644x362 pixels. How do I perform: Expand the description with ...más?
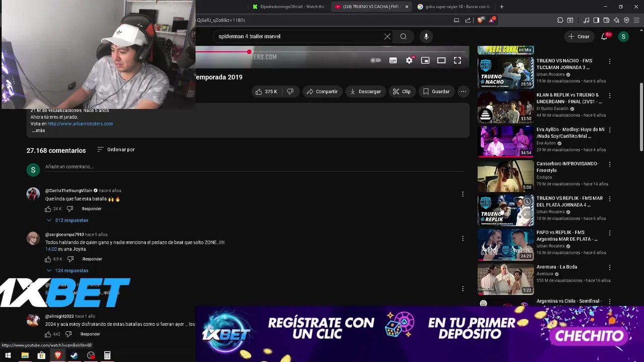tap(39, 130)
